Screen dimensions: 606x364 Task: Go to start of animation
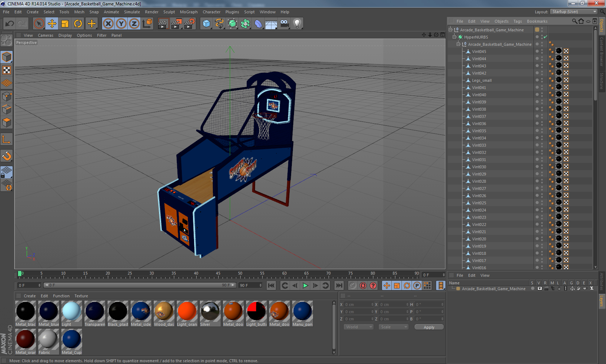pyautogui.click(x=271, y=285)
